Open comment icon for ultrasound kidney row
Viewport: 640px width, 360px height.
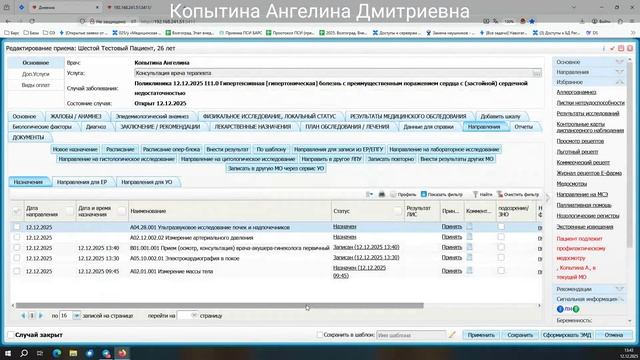(469, 226)
